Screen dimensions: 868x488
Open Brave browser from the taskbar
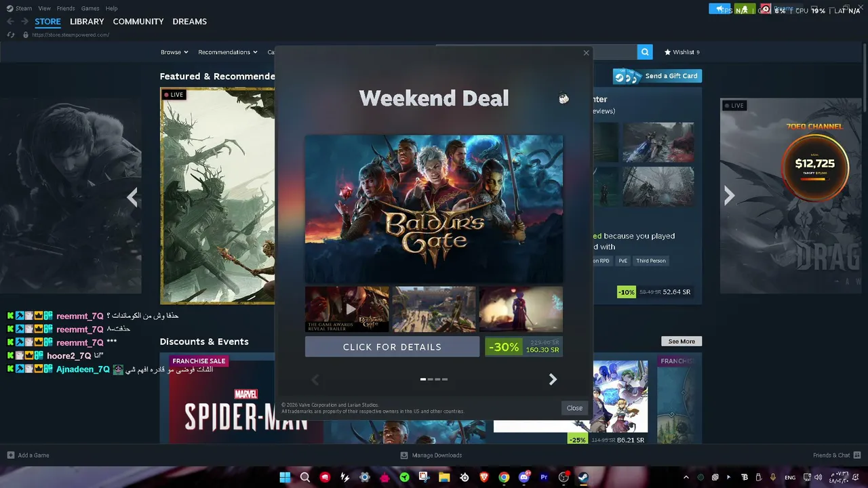coord(484,477)
